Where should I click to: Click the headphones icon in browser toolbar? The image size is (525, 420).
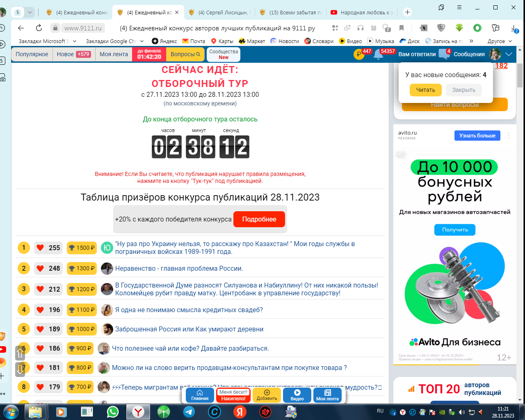coord(361,28)
